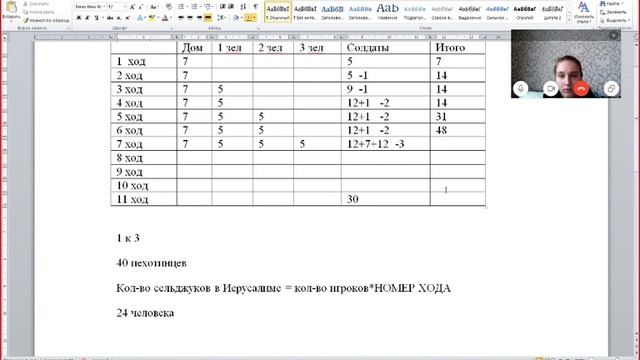This screenshot has width=640, height=360.
Task: Apply paragraph shading fill color
Action: point(236,18)
